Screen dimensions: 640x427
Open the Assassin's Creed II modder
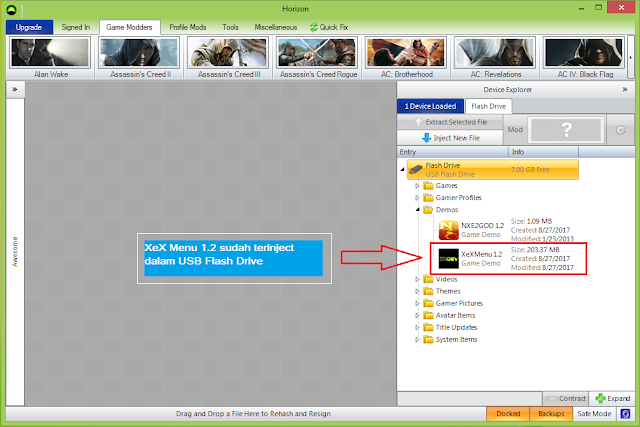tap(139, 58)
